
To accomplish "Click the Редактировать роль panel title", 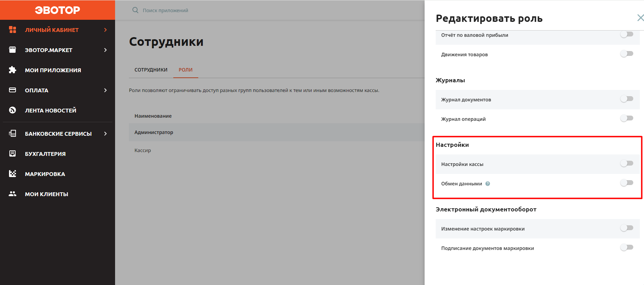I will (x=489, y=18).
